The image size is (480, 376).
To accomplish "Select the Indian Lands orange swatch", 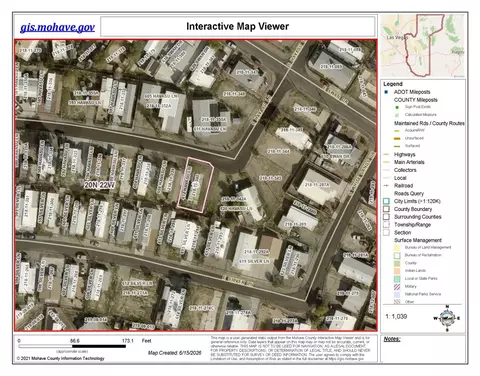I will pyautogui.click(x=397, y=271).
